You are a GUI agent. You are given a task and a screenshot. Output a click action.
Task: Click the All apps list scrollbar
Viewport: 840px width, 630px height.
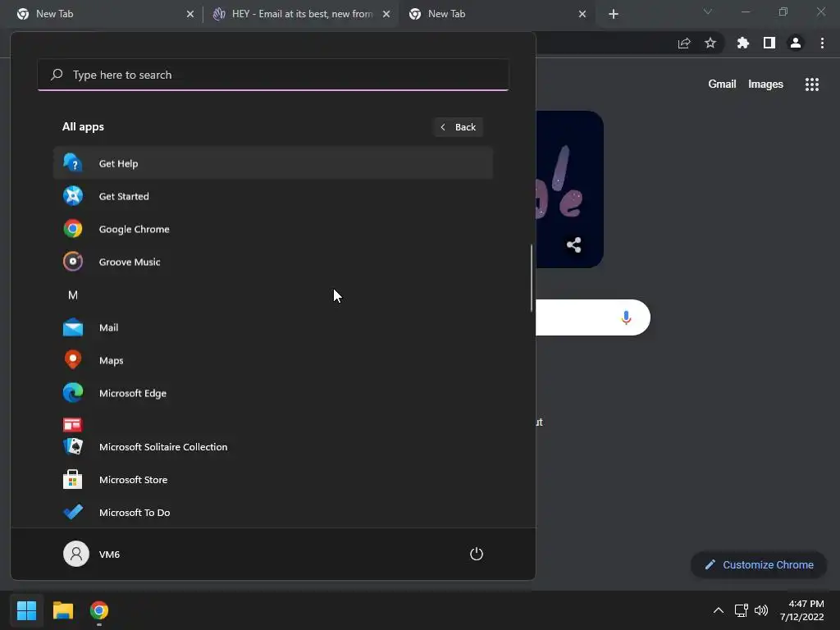pos(532,277)
